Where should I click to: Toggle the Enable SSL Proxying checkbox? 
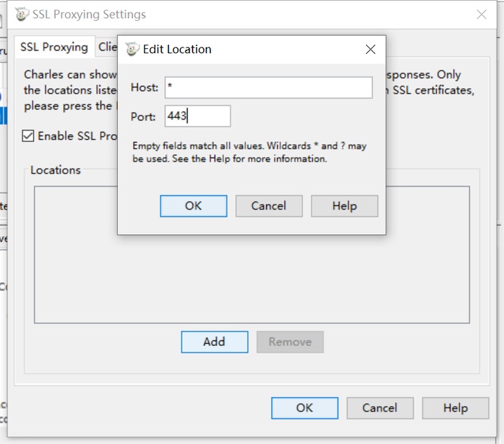click(28, 136)
